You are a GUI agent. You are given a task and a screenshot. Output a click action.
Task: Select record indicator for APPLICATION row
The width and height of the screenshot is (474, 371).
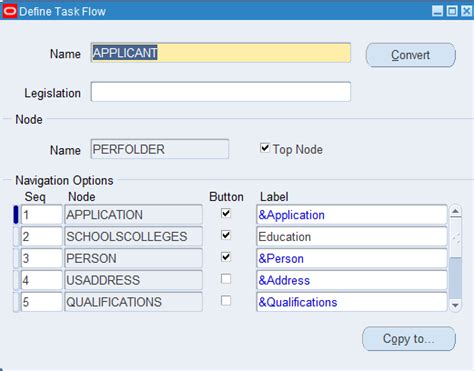(x=16, y=215)
